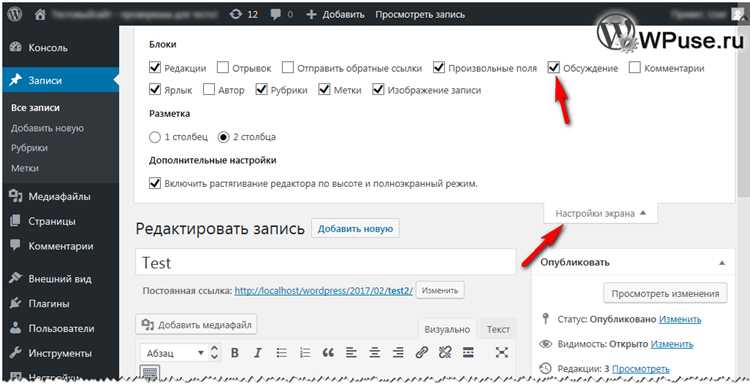Switch to the Текст editor tab

click(498, 330)
